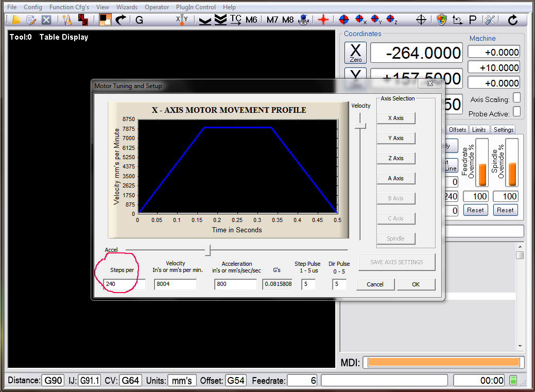Click the MDI orange input box
The height and width of the screenshot is (392, 535).
point(443,362)
